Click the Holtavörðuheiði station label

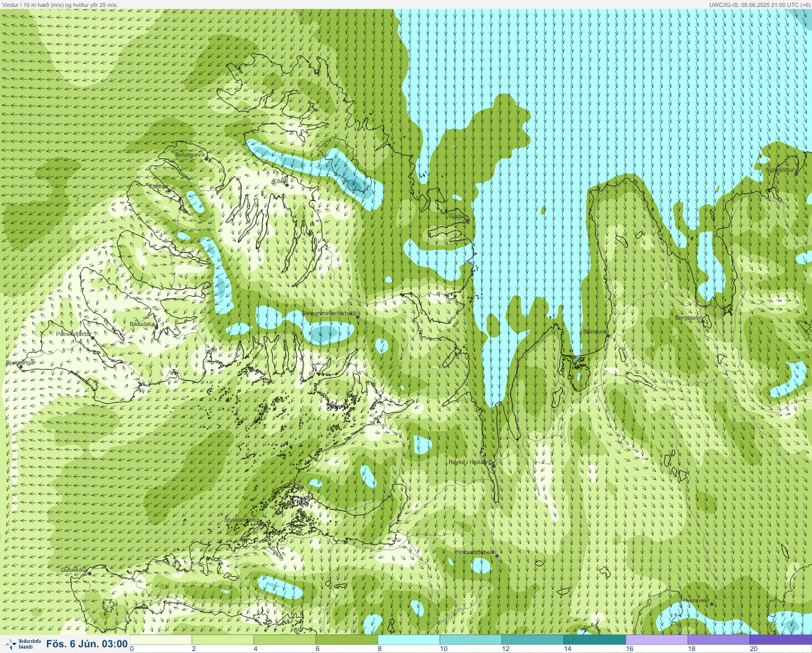pyautogui.click(x=475, y=552)
